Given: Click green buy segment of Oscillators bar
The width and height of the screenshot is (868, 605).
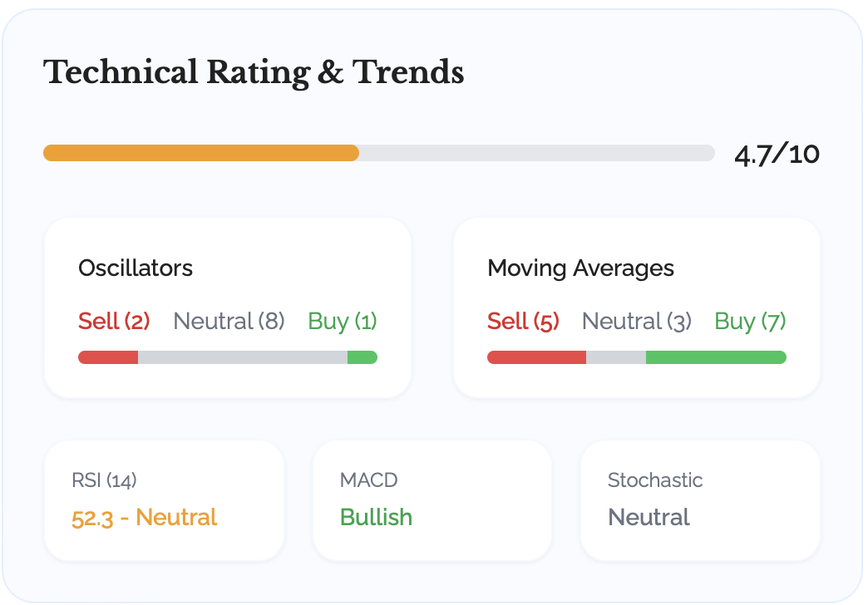Looking at the screenshot, I should pos(362,357).
